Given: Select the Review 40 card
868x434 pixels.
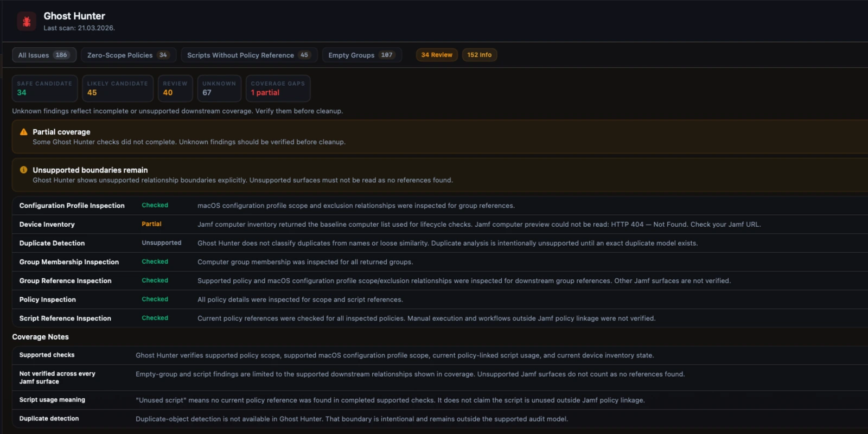Looking at the screenshot, I should click(x=175, y=88).
